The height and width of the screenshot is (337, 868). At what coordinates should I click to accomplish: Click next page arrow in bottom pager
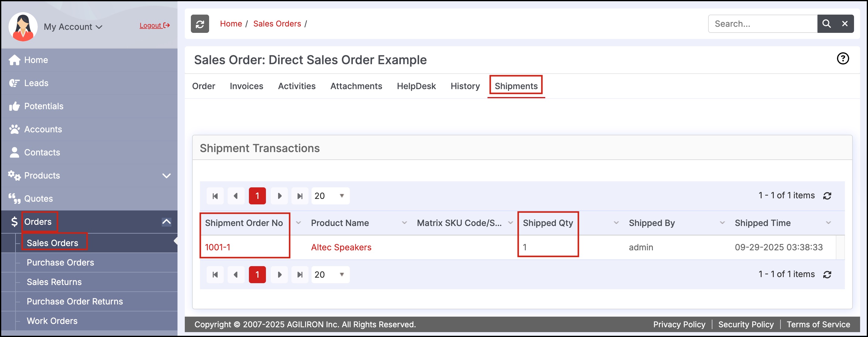(x=279, y=275)
